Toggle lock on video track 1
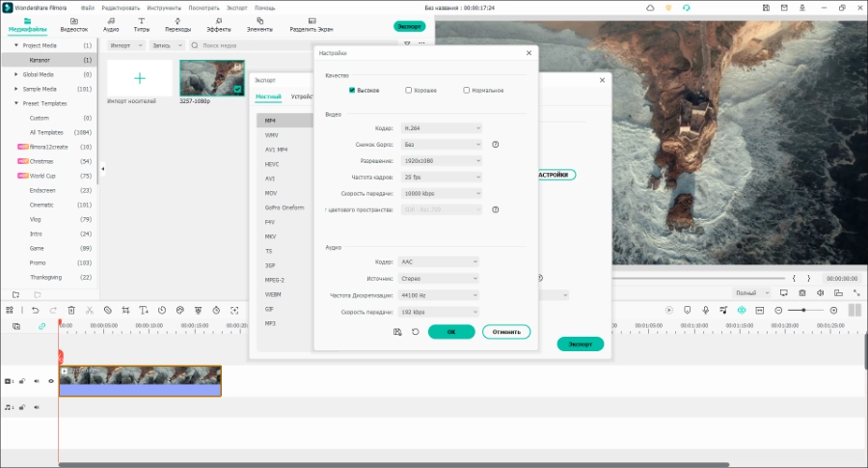 pyautogui.click(x=22, y=381)
